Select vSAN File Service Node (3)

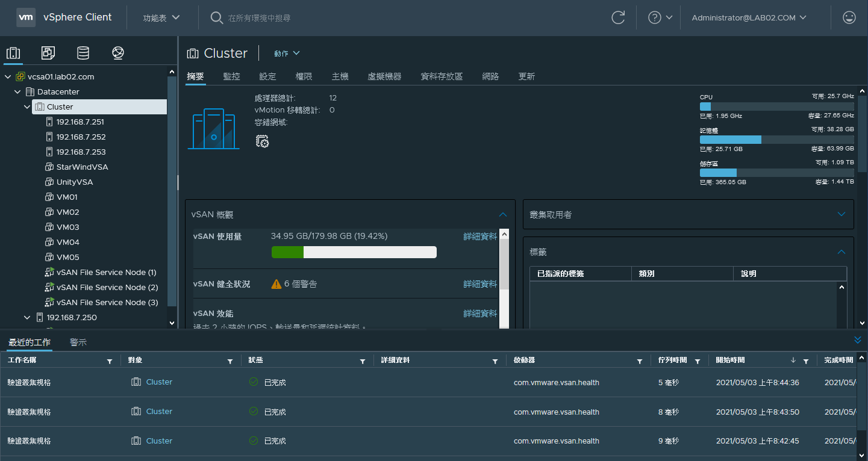(107, 302)
